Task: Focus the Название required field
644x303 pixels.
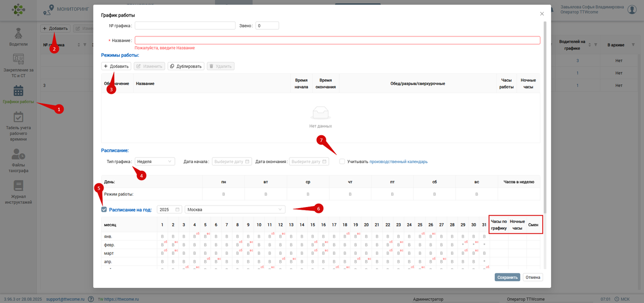Action: pyautogui.click(x=338, y=40)
